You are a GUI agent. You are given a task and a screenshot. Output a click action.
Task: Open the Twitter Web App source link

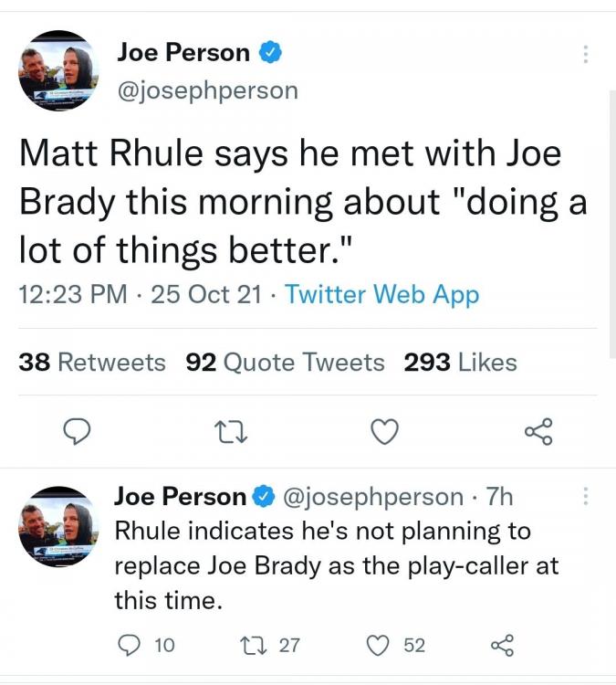coord(381,295)
